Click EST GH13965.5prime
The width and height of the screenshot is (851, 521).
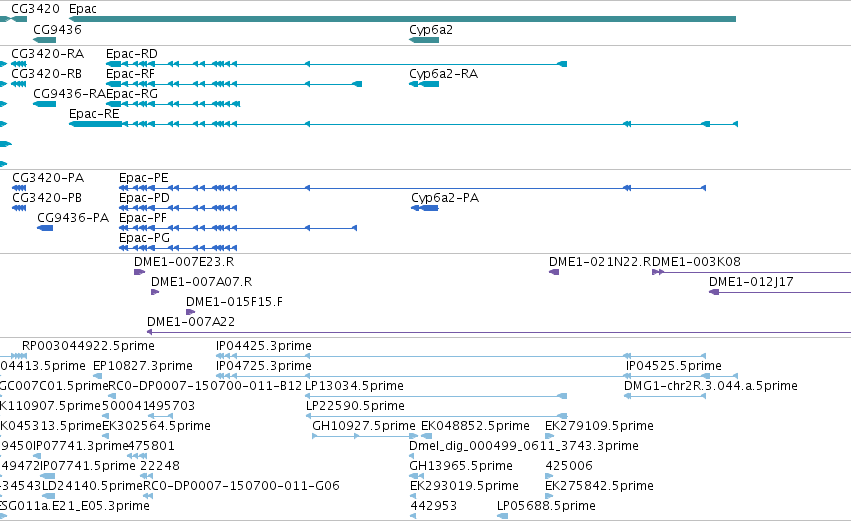pyautogui.click(x=417, y=476)
